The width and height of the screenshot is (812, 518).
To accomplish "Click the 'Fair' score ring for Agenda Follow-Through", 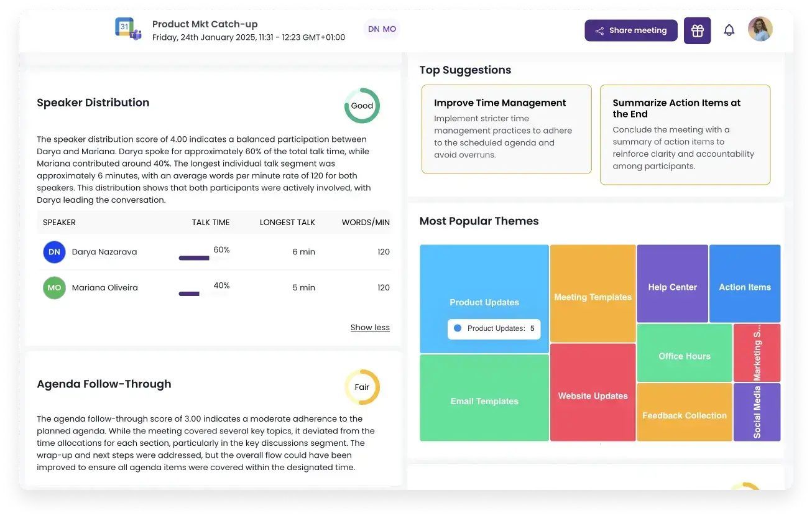I will pos(362,387).
